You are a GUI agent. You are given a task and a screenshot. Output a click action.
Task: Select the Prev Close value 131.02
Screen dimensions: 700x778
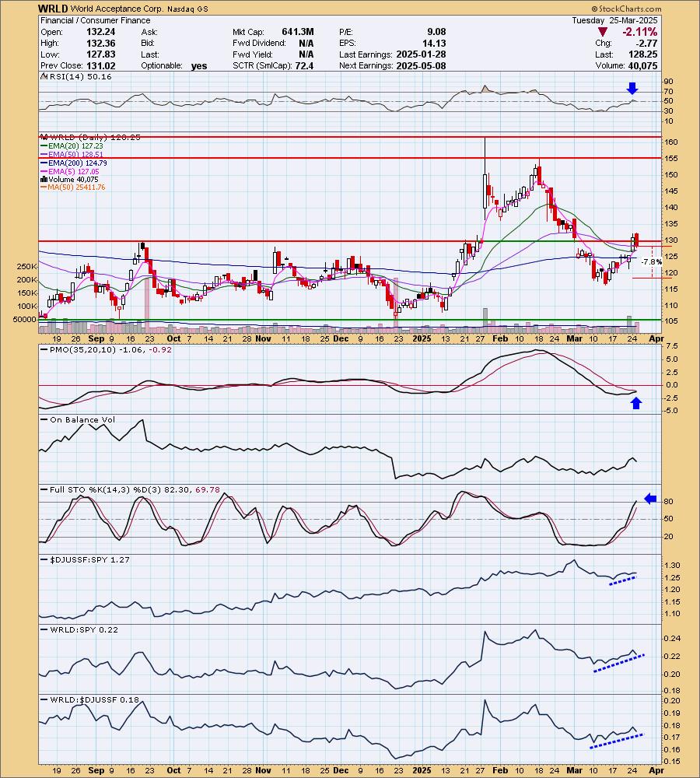click(x=100, y=65)
